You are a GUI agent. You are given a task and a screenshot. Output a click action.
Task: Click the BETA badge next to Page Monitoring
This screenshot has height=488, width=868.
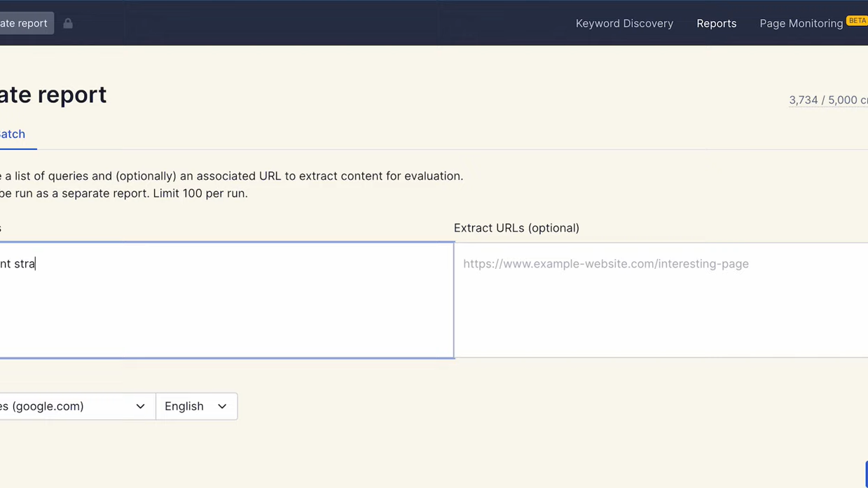click(857, 21)
